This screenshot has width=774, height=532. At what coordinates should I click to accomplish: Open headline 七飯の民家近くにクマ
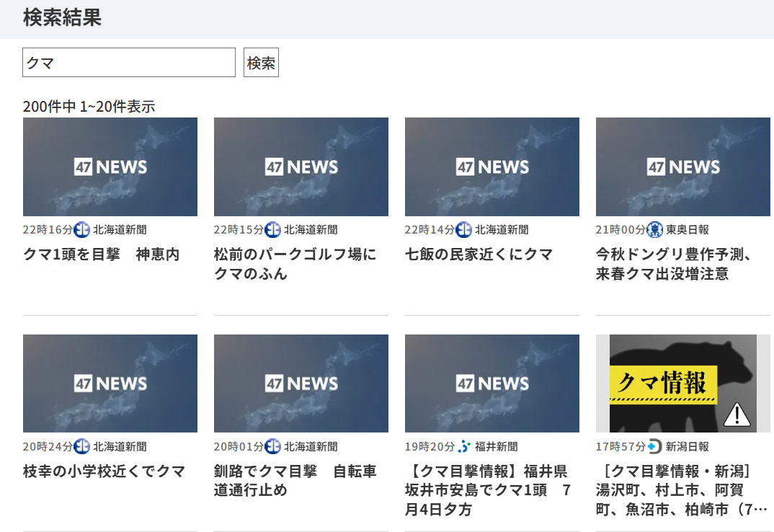click(479, 254)
